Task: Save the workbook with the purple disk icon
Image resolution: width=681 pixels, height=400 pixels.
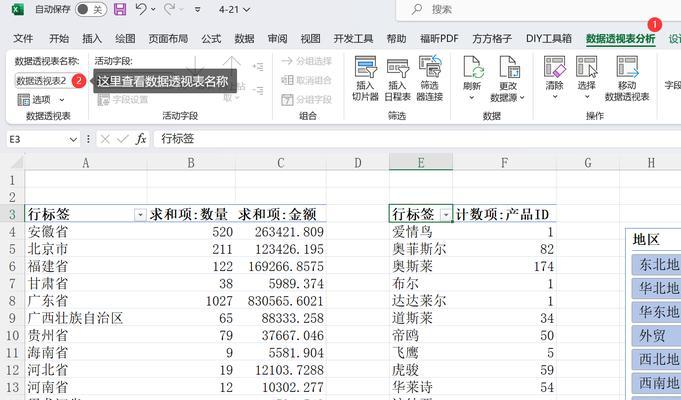Action: coord(120,9)
